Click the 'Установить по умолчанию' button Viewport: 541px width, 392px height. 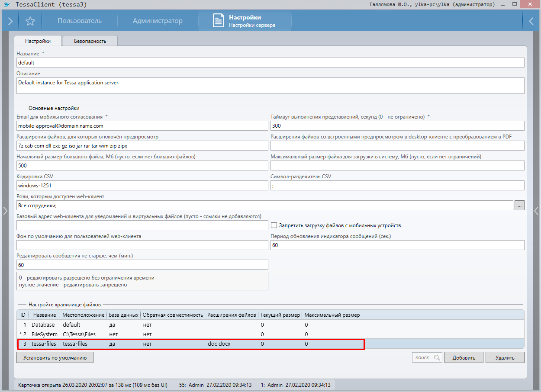pyautogui.click(x=55, y=357)
